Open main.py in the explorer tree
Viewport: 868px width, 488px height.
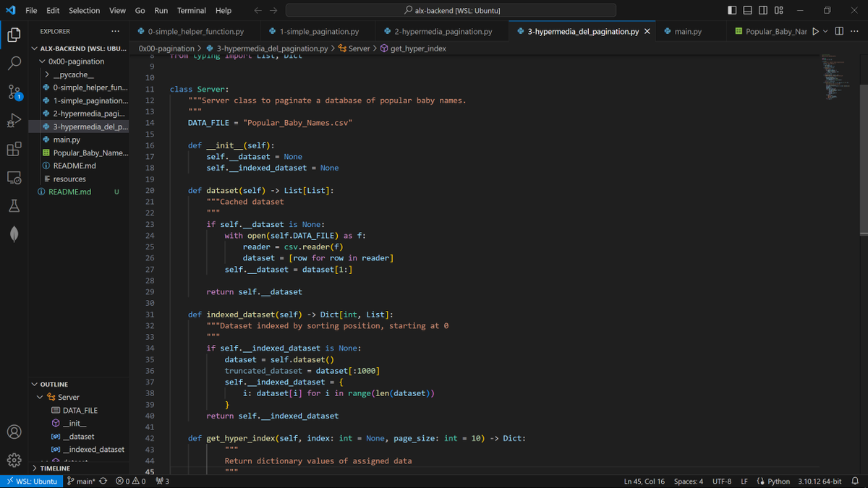(x=67, y=140)
